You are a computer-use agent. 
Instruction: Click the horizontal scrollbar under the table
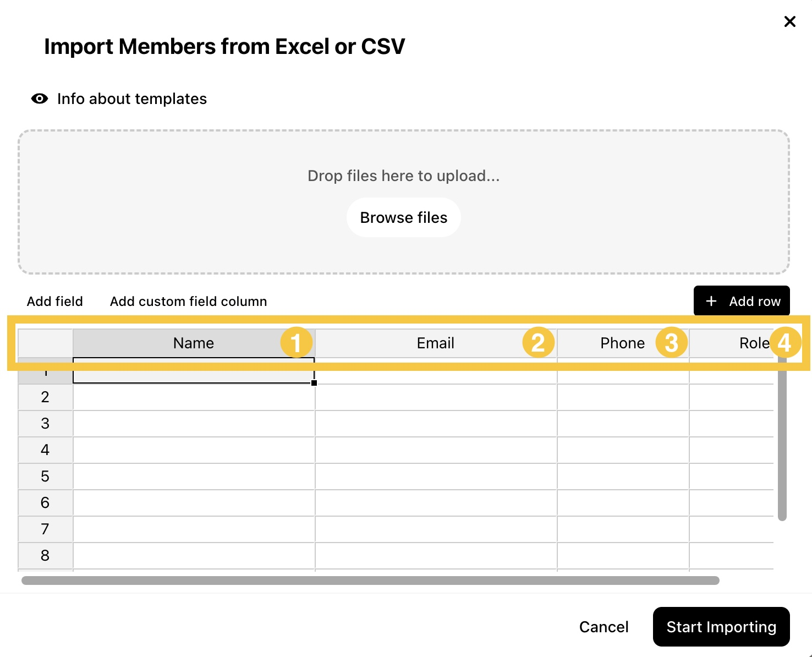pyautogui.click(x=370, y=581)
